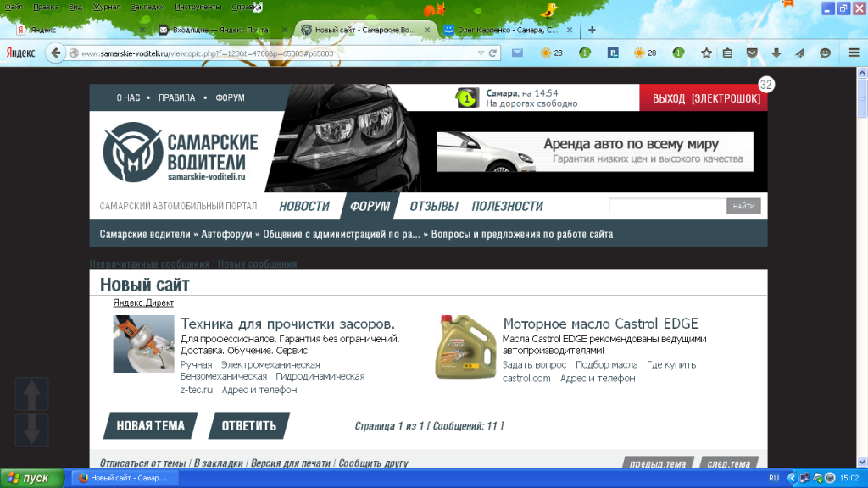This screenshot has width=868, height=488.
Task: Focus the site search input field
Action: (668, 207)
